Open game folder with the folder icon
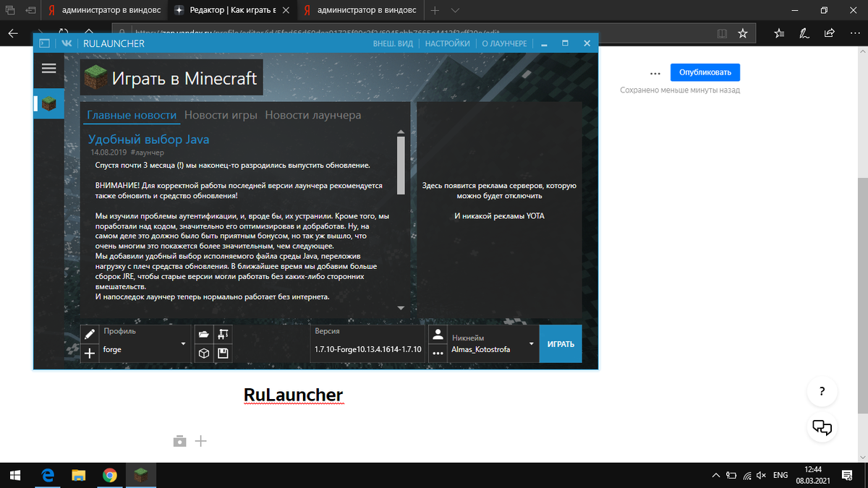Image resolution: width=868 pixels, height=488 pixels. tap(204, 334)
